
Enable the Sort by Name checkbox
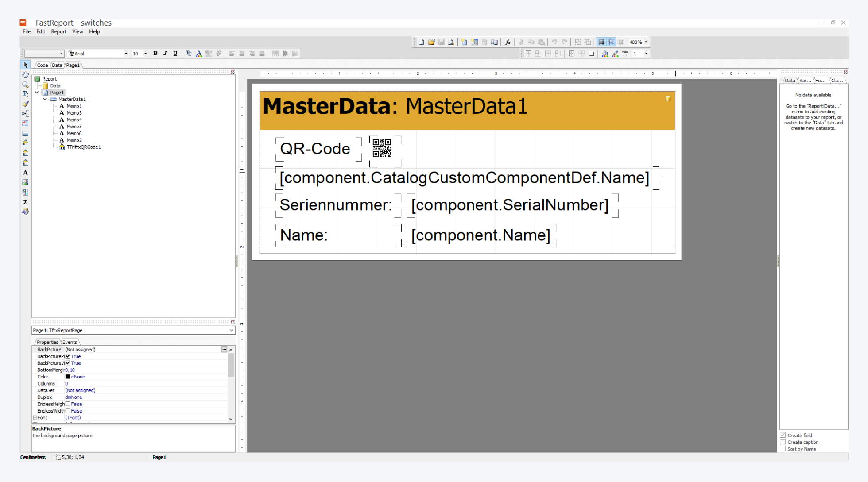(783, 449)
